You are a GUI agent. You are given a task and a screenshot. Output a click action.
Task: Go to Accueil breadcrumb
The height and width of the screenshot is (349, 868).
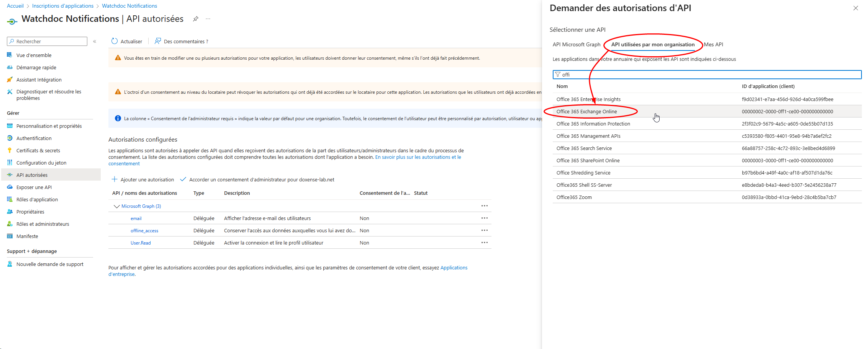click(15, 6)
